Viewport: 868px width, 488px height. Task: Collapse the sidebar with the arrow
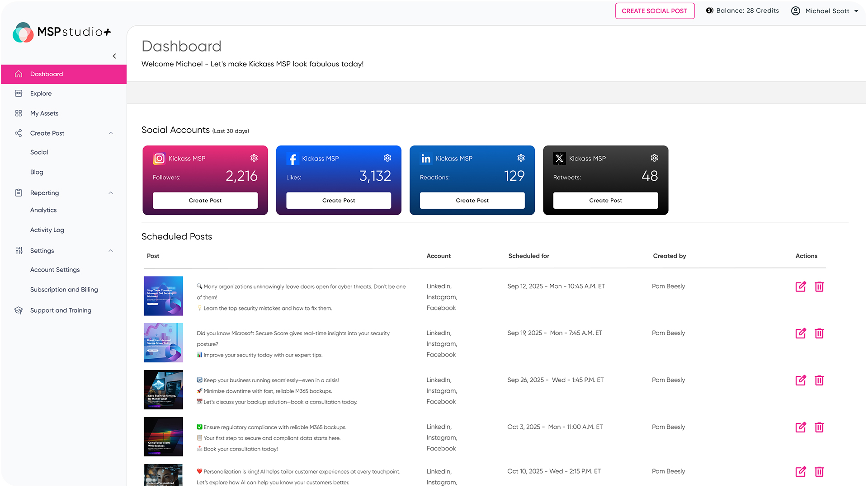click(x=114, y=56)
